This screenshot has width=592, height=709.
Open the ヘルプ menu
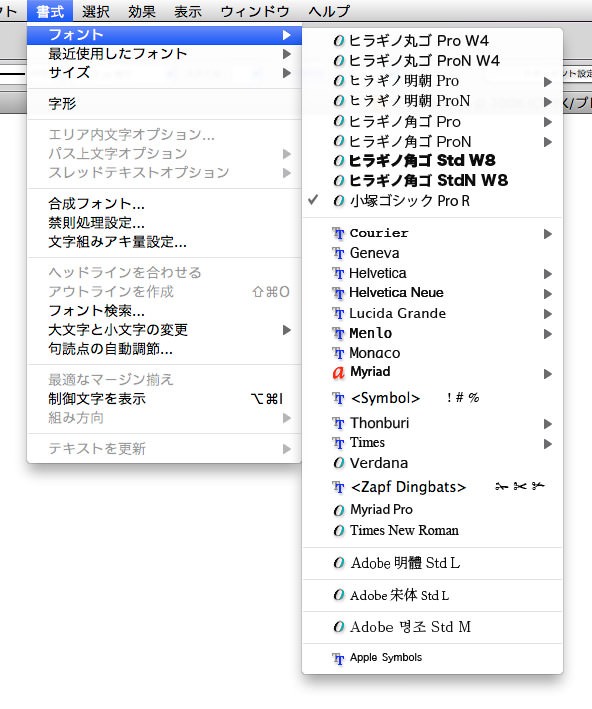click(x=329, y=11)
